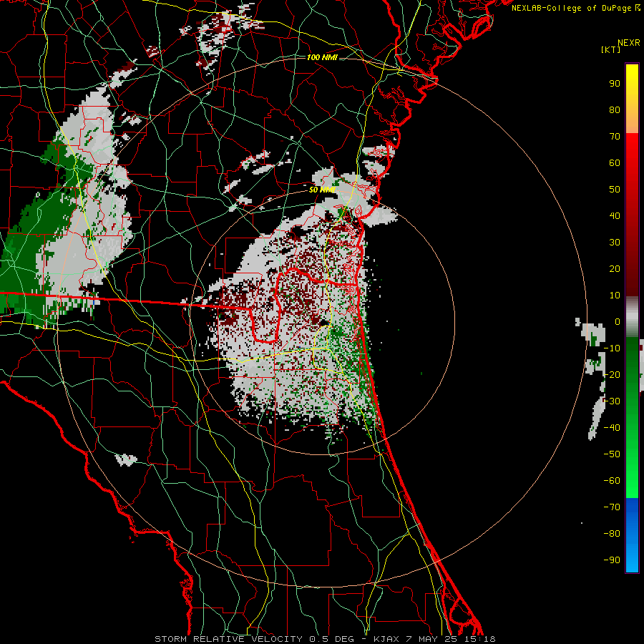Click the -30 value on velocity scale
This screenshot has width=644, height=644.
612,401
